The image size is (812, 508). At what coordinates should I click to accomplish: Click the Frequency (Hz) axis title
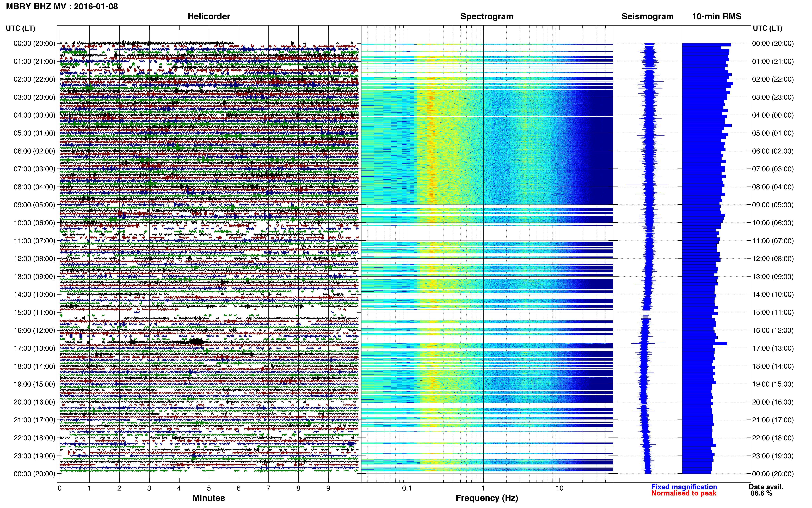[x=487, y=498]
